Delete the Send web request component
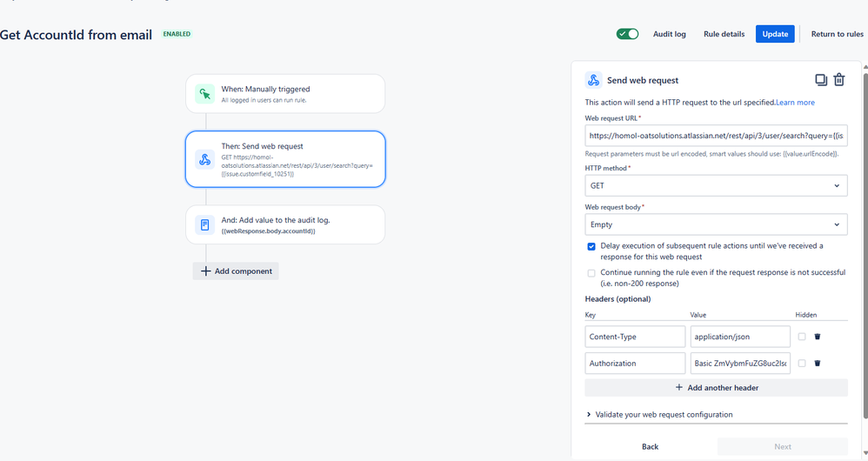This screenshot has height=461, width=868. [839, 80]
